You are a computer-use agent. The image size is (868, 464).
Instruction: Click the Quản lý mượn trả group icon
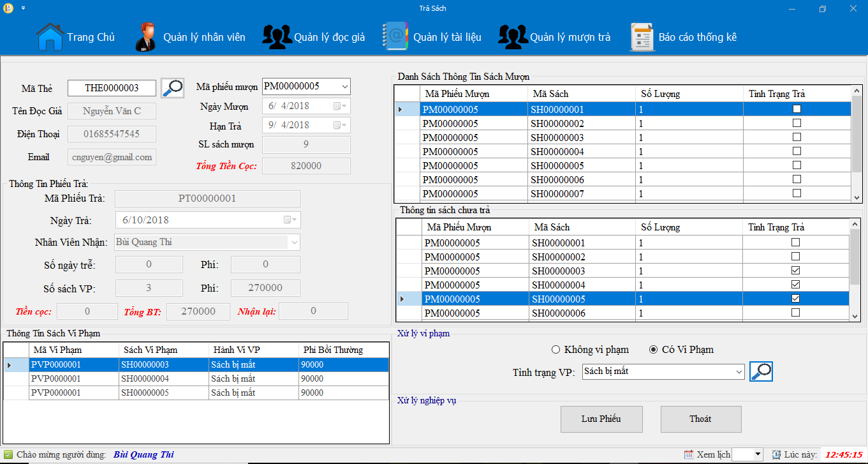coord(513,37)
